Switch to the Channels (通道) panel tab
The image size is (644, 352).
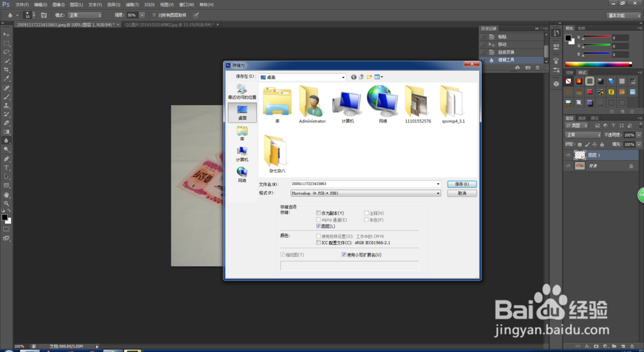[x=582, y=118]
